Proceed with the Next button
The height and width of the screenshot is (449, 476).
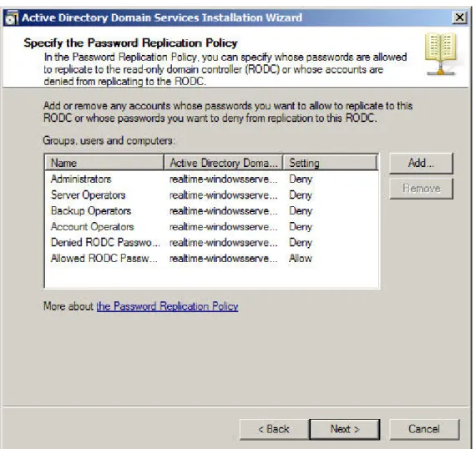pos(345,429)
